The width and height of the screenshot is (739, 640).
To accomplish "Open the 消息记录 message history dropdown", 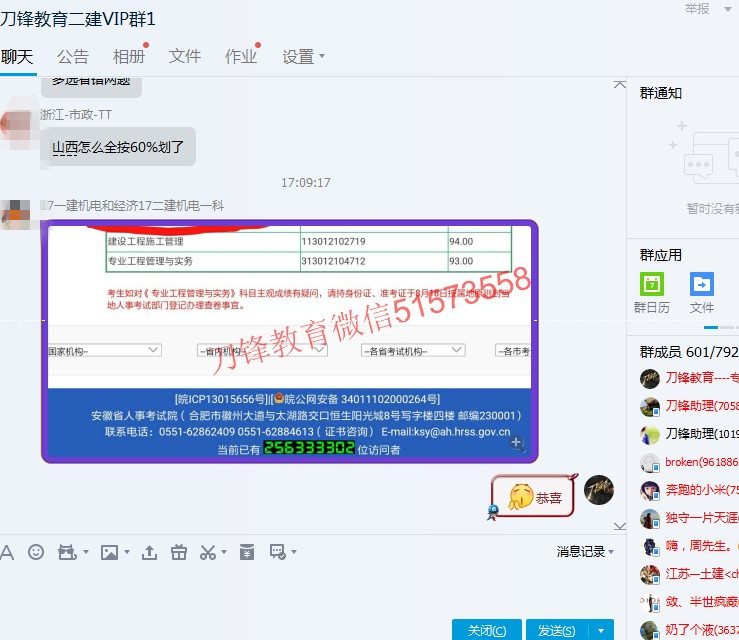I will (x=586, y=552).
